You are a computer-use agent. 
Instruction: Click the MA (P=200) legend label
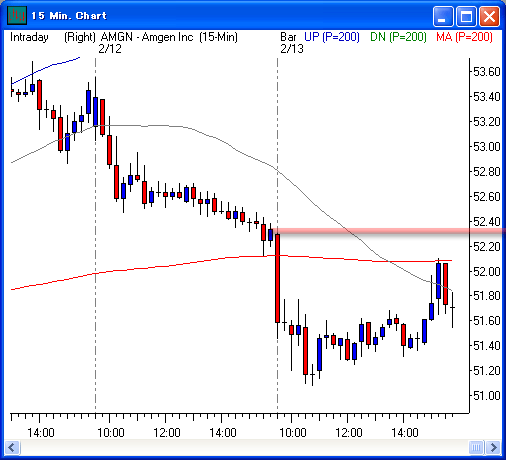(464, 37)
